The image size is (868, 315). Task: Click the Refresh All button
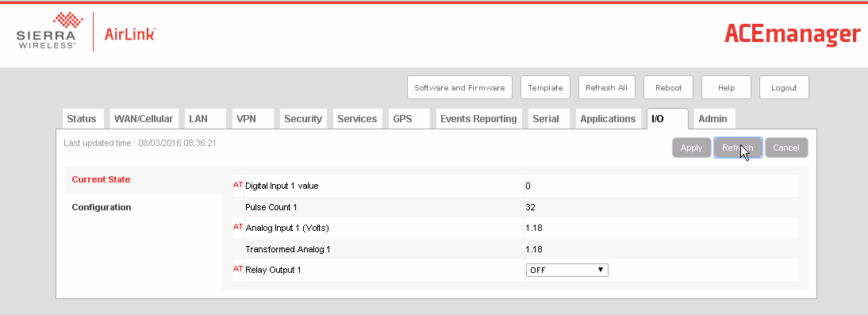click(606, 87)
